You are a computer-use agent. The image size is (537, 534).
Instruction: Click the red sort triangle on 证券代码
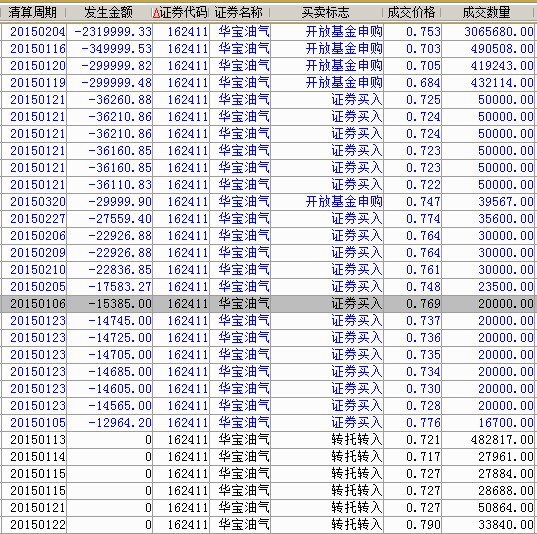pyautogui.click(x=156, y=13)
